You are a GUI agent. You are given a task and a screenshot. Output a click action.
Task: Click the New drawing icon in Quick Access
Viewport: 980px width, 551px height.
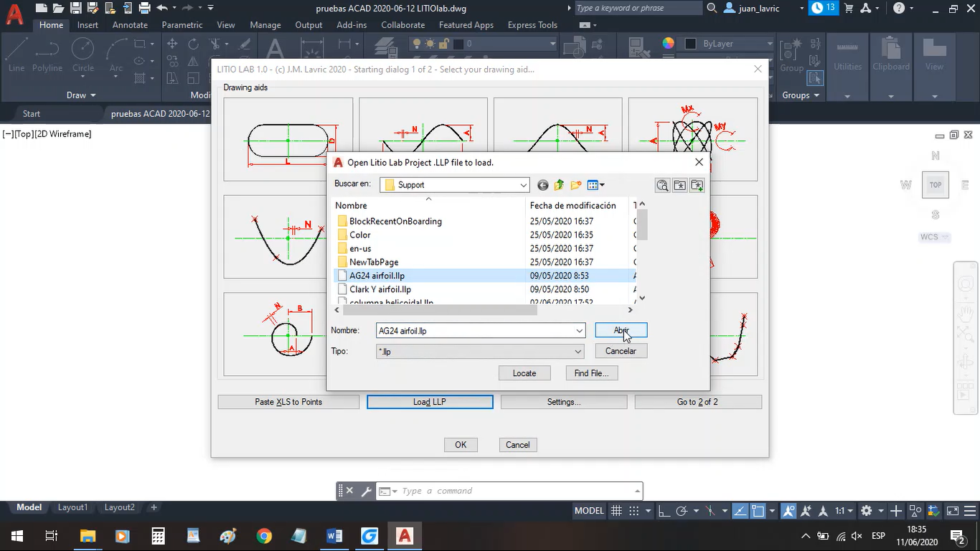42,8
